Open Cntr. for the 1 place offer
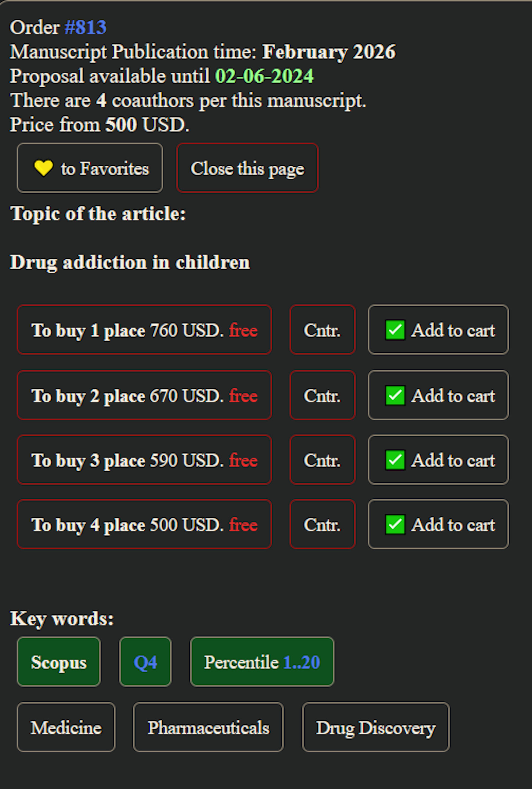The width and height of the screenshot is (532, 789). pos(322,330)
